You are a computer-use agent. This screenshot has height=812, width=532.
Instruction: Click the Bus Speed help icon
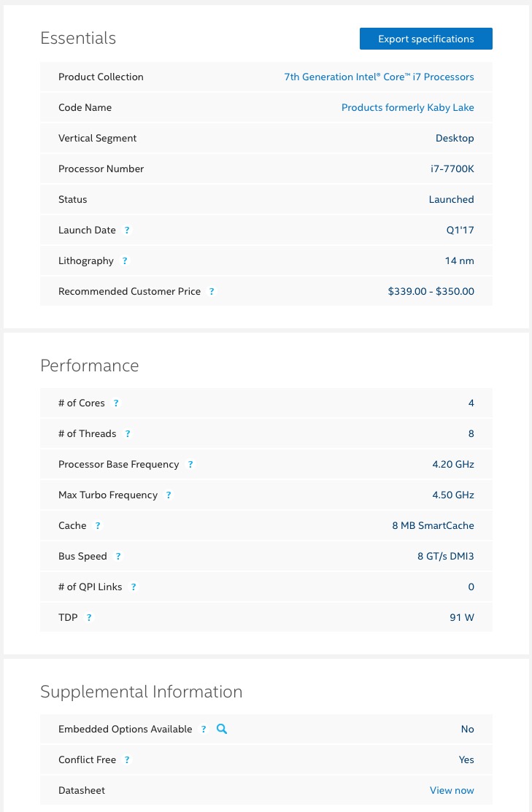pos(118,556)
